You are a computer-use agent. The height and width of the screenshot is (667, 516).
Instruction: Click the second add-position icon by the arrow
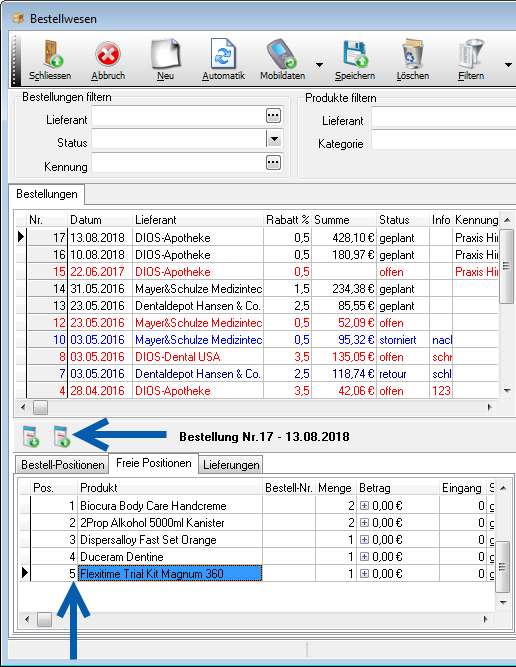(62, 437)
